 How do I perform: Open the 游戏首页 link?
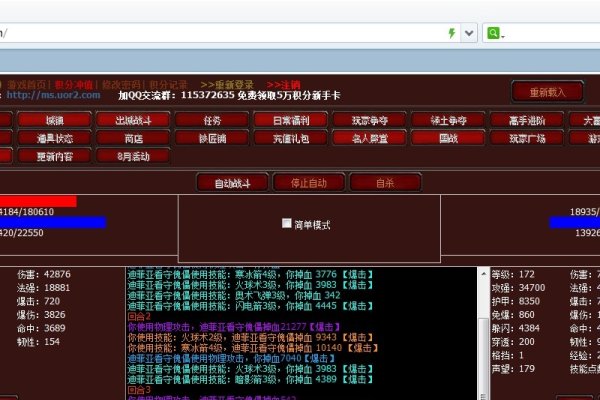[x=27, y=85]
